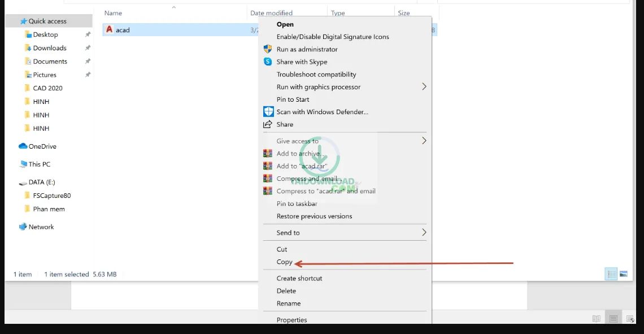
Task: Copy the acad file from context menu
Action: 284,262
